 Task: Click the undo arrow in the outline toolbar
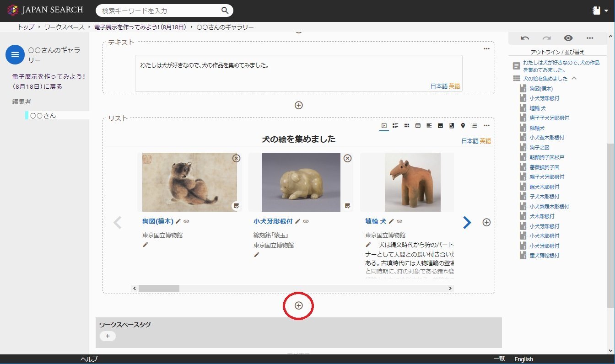tap(525, 38)
